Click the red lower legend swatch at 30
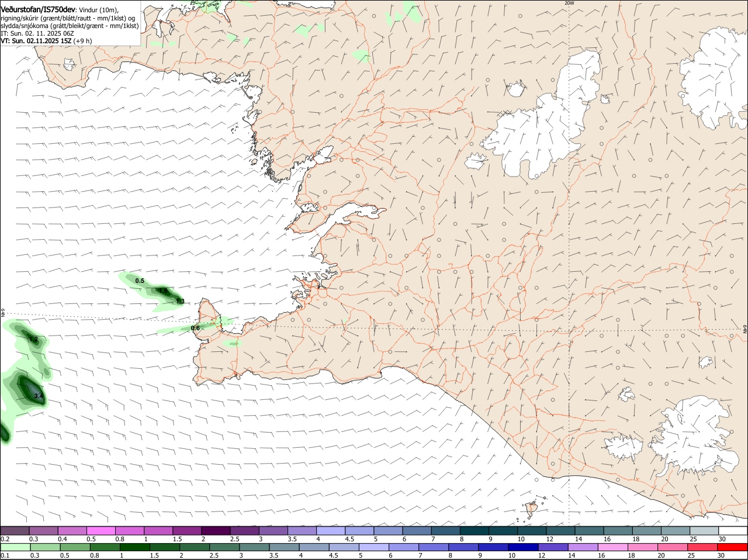748x560 pixels. (x=732, y=547)
